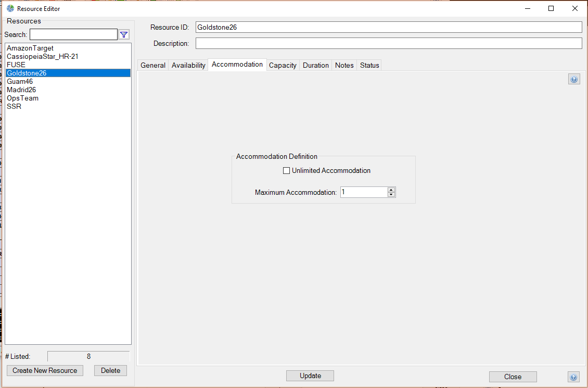
Task: Show the Duration tab
Action: (316, 66)
